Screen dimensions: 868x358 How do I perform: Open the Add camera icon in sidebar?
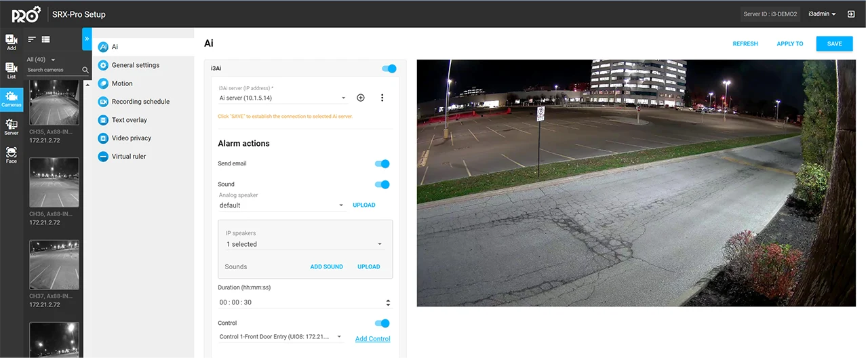pos(12,42)
